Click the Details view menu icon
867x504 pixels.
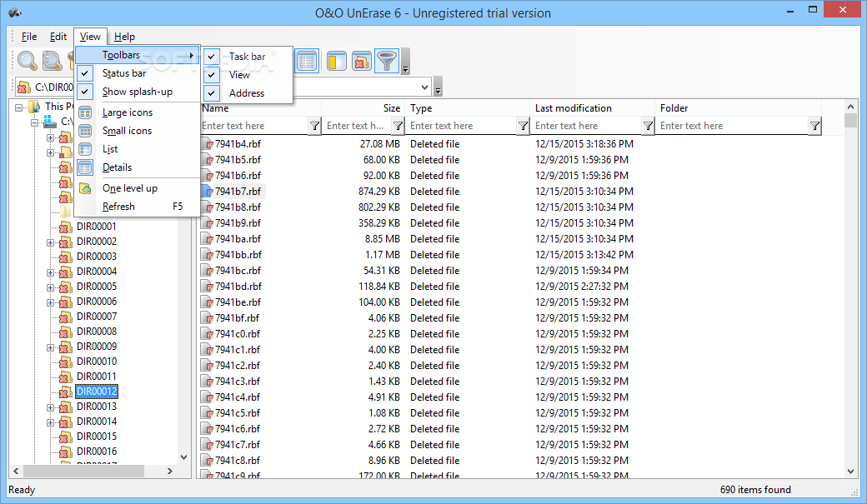[x=85, y=167]
